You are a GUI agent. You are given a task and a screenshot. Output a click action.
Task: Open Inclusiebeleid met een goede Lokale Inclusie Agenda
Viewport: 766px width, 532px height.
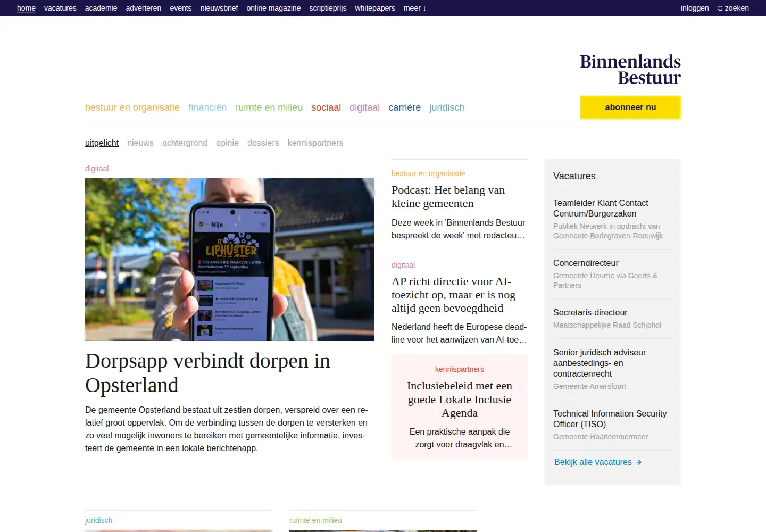[460, 399]
